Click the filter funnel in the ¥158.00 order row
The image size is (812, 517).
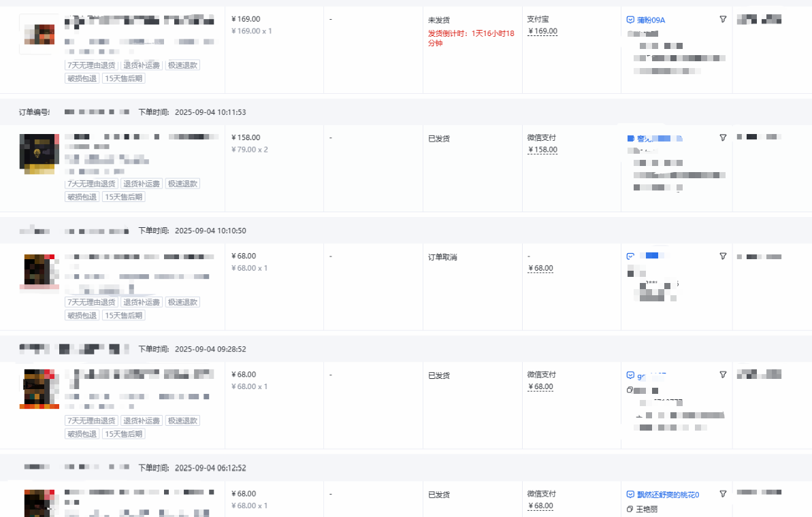click(723, 138)
